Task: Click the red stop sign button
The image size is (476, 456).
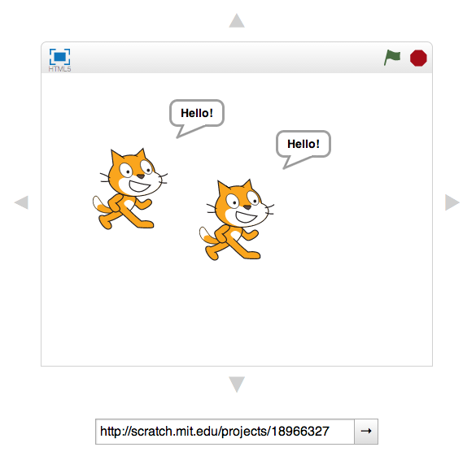Action: click(418, 58)
